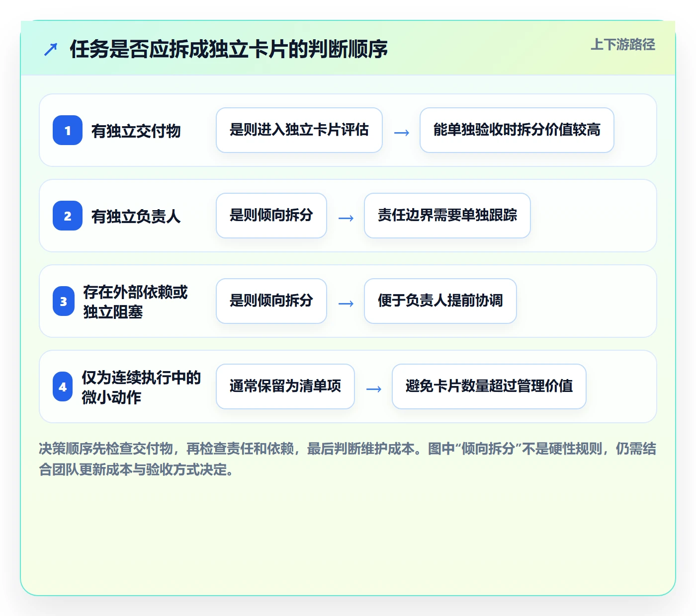Click the arrow before 便于负责人提前协调
The height and width of the screenshot is (616, 696).
[x=346, y=304]
